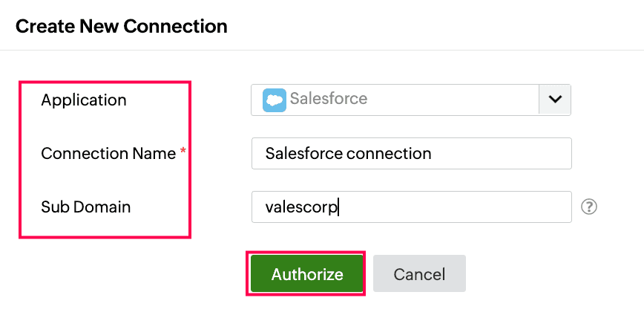The height and width of the screenshot is (318, 644).
Task: Expand the Application dropdown arrow
Action: coord(555,100)
